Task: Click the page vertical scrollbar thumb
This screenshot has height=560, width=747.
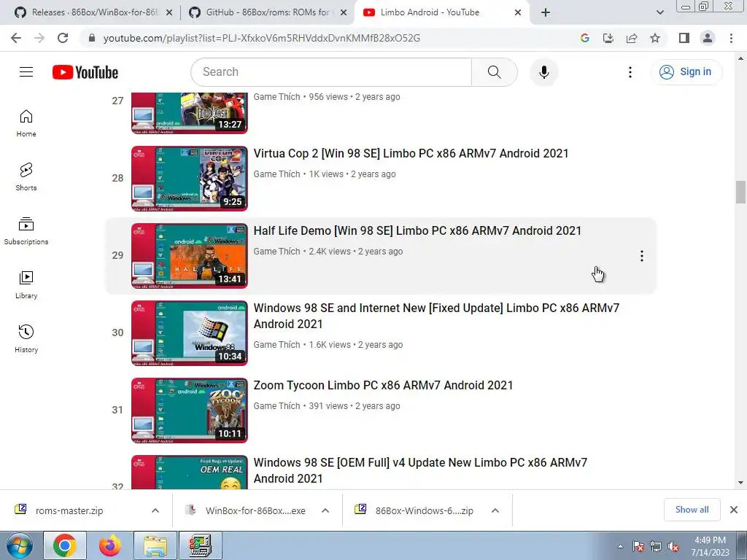Action: [740, 192]
